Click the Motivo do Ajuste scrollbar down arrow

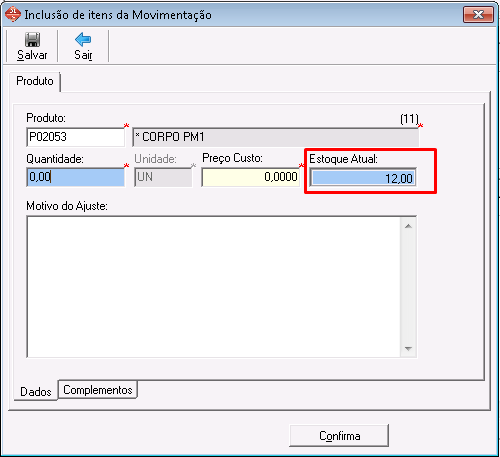pos(408,349)
